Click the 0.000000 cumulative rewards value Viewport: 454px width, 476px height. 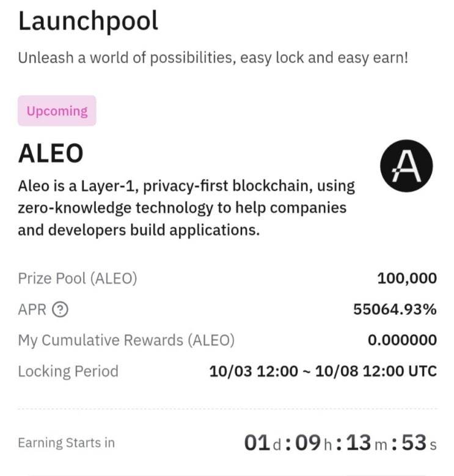click(x=402, y=340)
